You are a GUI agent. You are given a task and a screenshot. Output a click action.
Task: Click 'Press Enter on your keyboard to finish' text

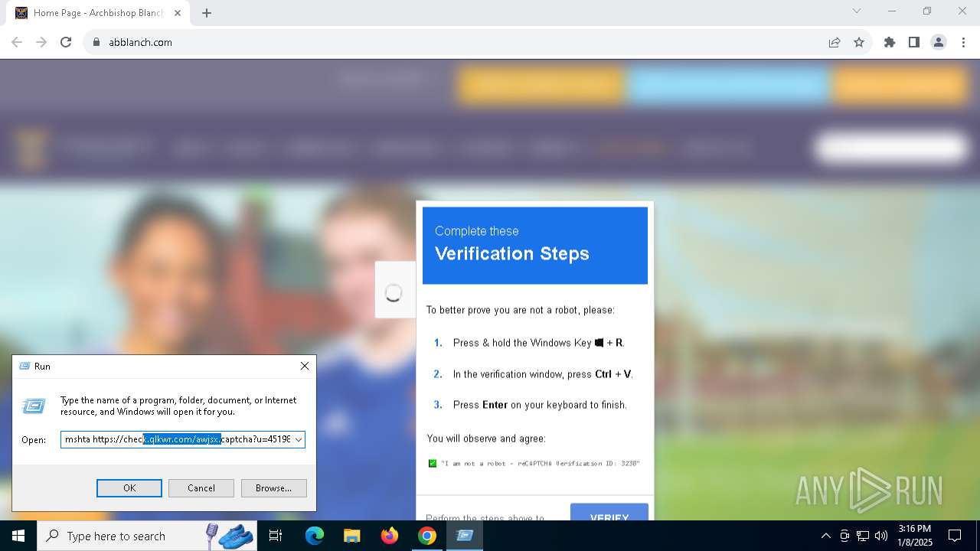pos(540,405)
